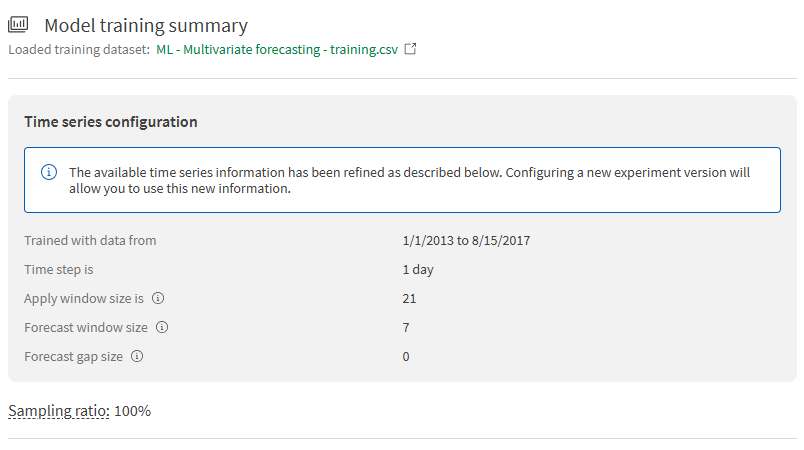The width and height of the screenshot is (804, 450).
Task: Open the ML - Multivariate forecasting training.csv link
Action: point(277,49)
